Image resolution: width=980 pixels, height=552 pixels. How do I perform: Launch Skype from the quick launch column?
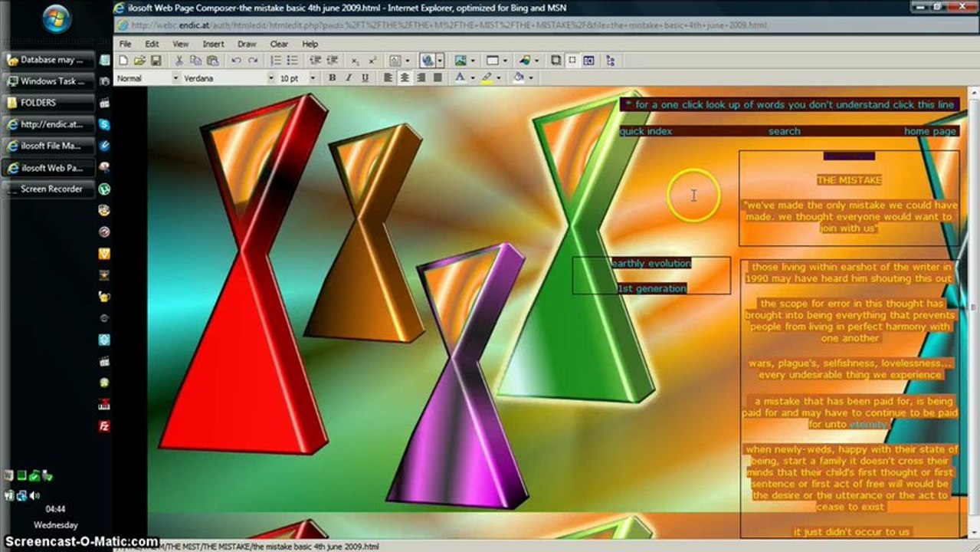tap(104, 124)
